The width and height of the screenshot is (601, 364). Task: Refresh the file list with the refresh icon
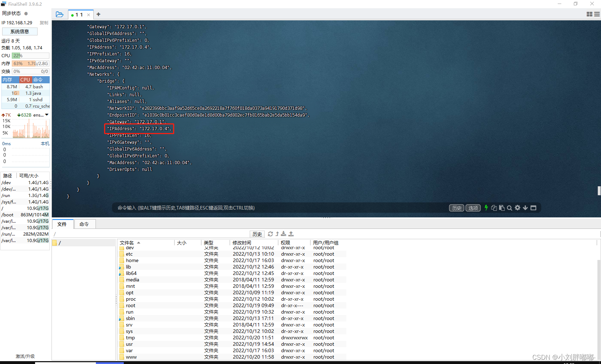(270, 234)
